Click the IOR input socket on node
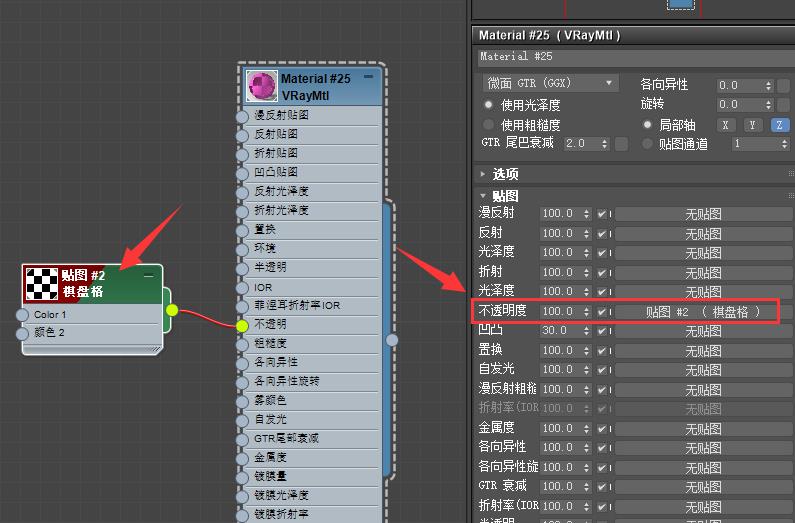The width and height of the screenshot is (795, 523). pyautogui.click(x=242, y=288)
